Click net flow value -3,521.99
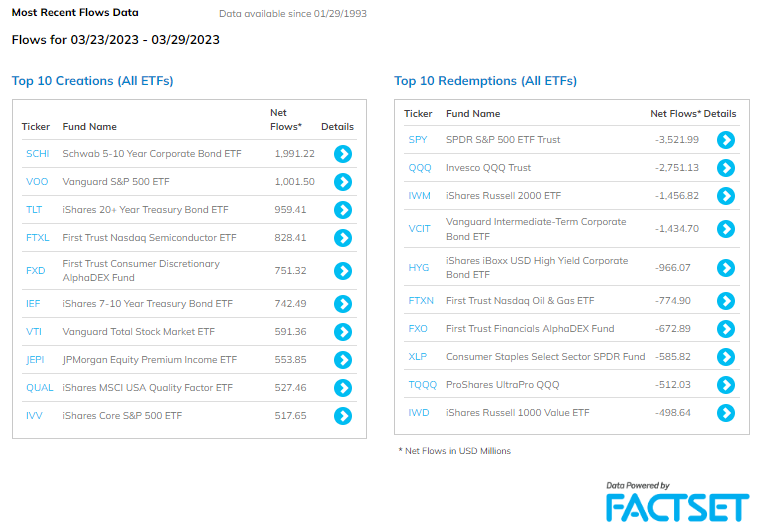 point(676,140)
